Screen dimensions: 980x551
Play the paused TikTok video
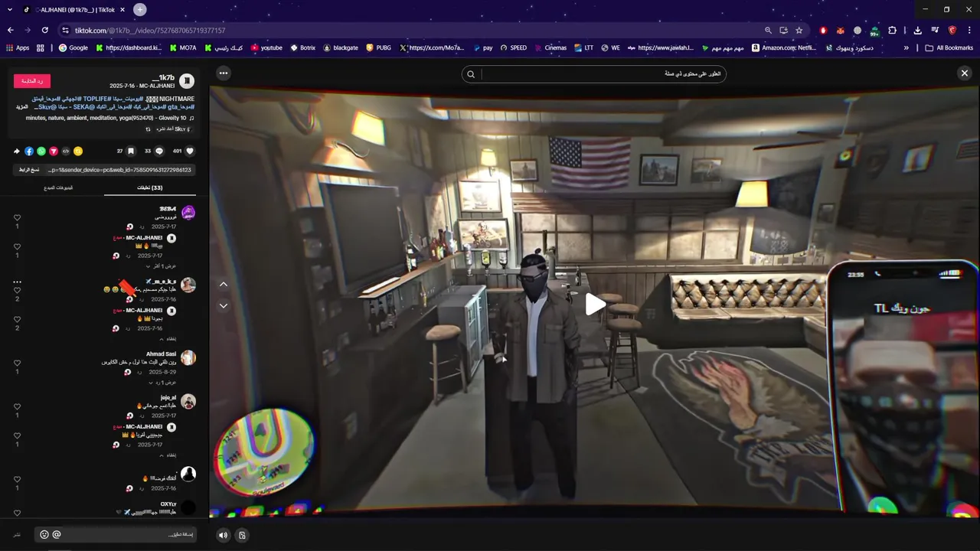(595, 305)
